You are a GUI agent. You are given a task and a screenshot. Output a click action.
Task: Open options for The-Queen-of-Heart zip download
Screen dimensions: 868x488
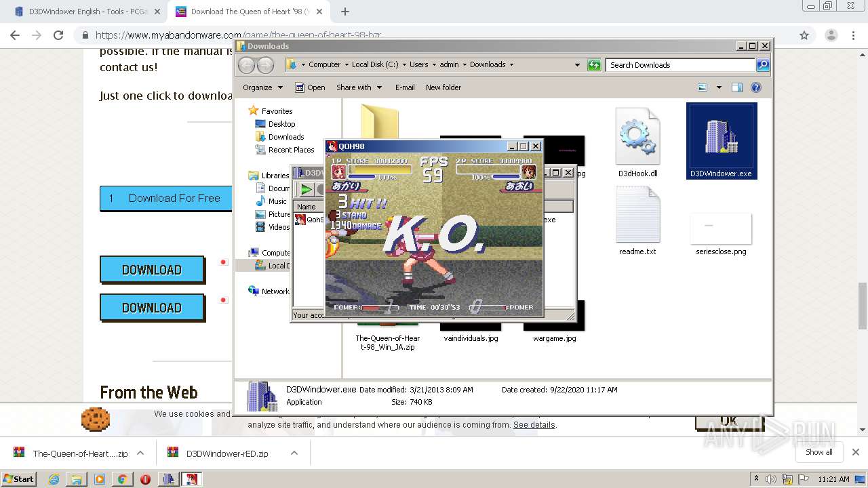[140, 453]
